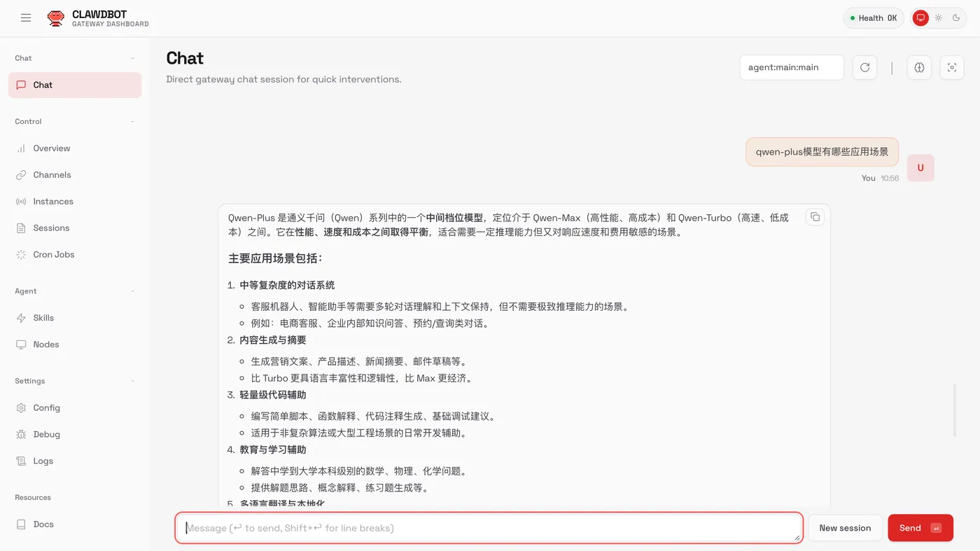Collapse the Settings section in sidebar
This screenshot has height=551, width=980.
132,381
